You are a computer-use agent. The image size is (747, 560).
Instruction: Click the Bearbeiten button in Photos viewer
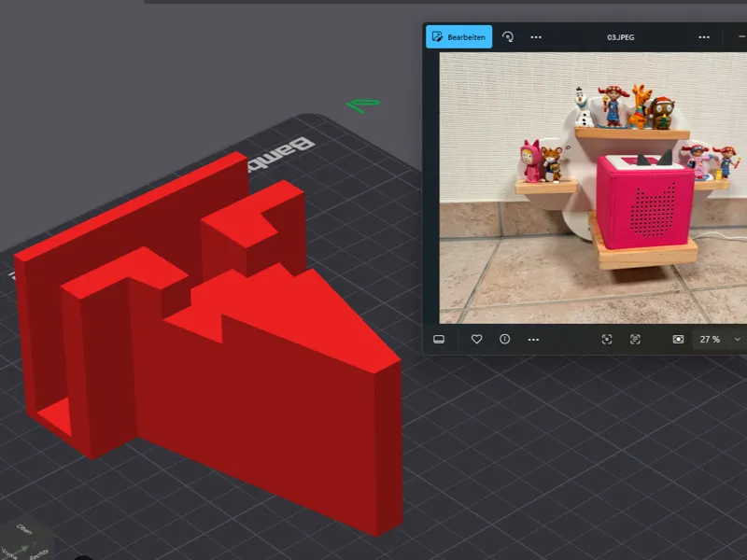pyautogui.click(x=458, y=37)
